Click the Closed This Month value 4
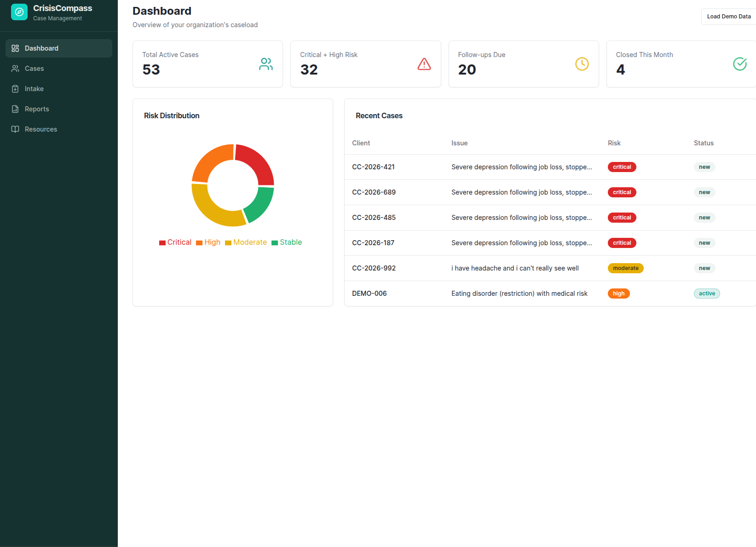This screenshot has width=756, height=547. (x=620, y=69)
